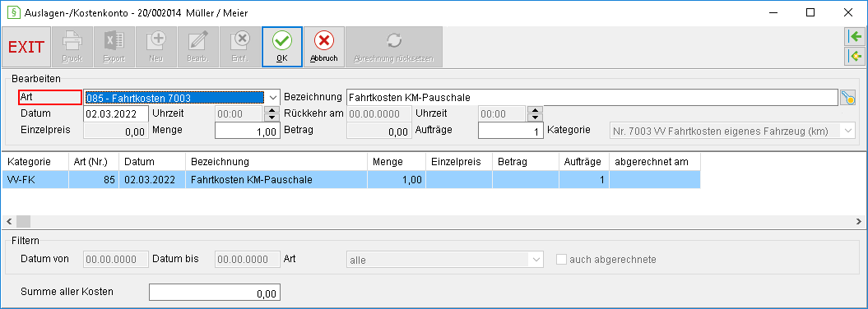Click the red EXIT button

coord(26,47)
